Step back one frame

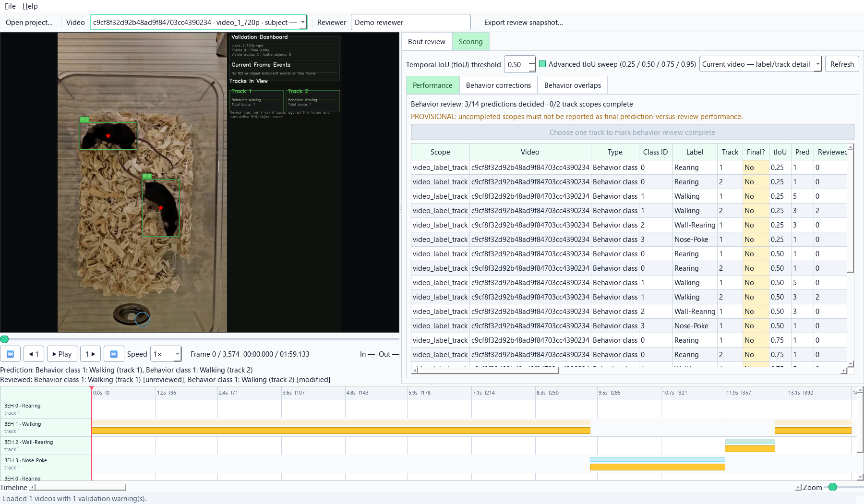[x=34, y=354]
